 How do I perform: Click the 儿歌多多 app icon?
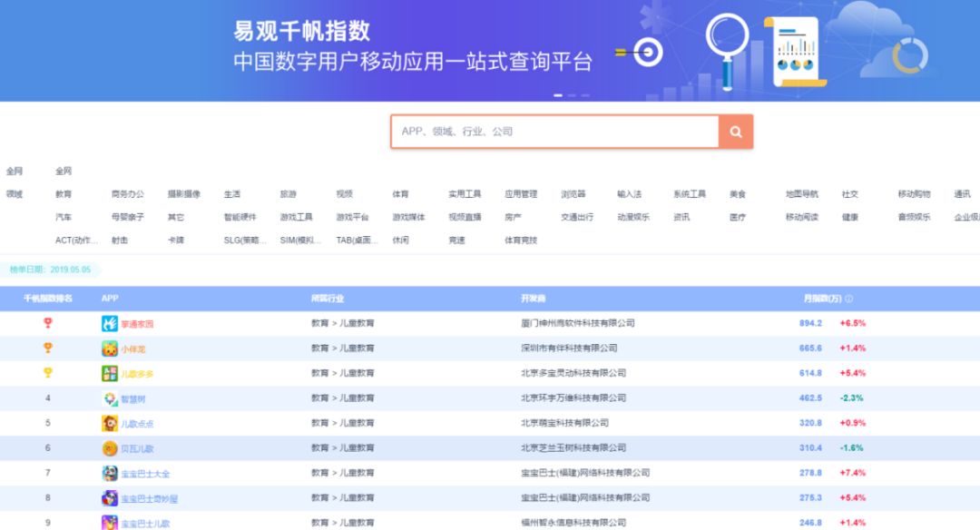coord(110,373)
